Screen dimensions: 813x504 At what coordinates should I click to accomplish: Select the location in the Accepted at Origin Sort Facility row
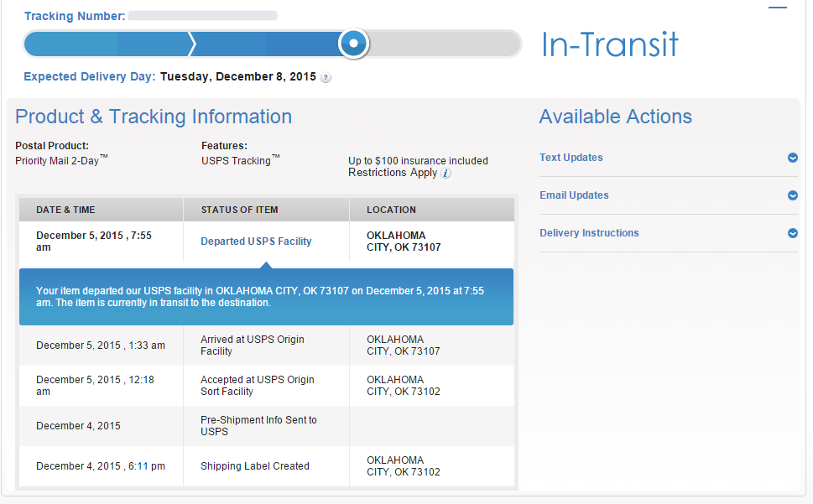click(403, 386)
